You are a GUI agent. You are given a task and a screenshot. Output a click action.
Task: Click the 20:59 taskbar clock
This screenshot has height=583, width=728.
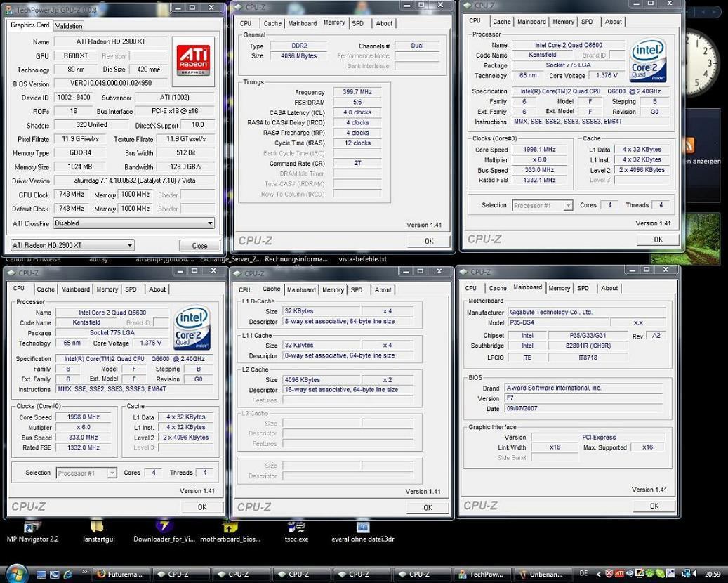pyautogui.click(x=713, y=574)
